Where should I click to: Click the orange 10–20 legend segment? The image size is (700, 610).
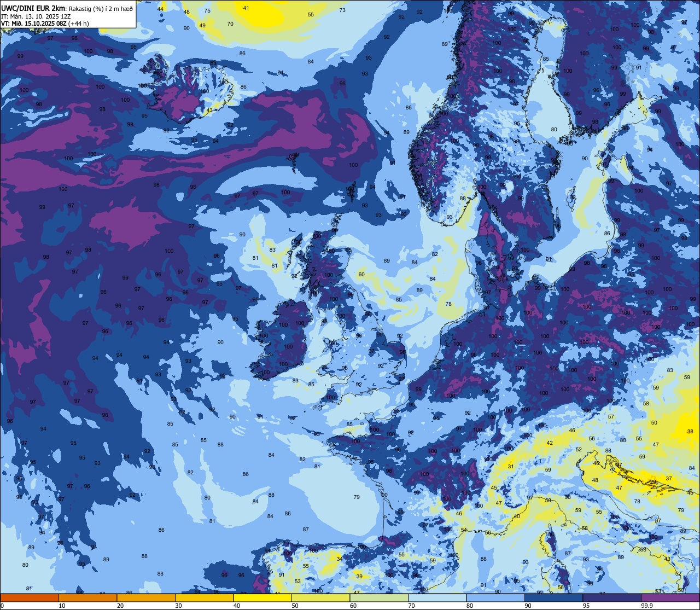click(x=87, y=597)
